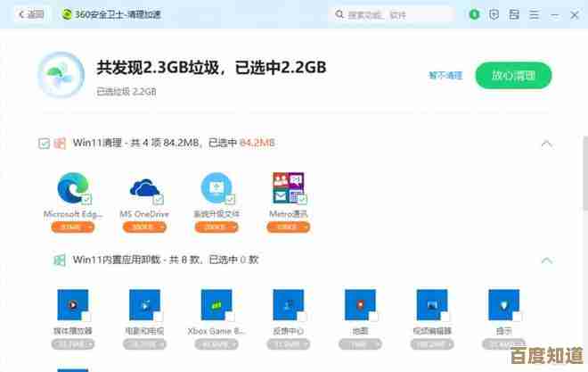Select the 地图 app icon

click(361, 305)
